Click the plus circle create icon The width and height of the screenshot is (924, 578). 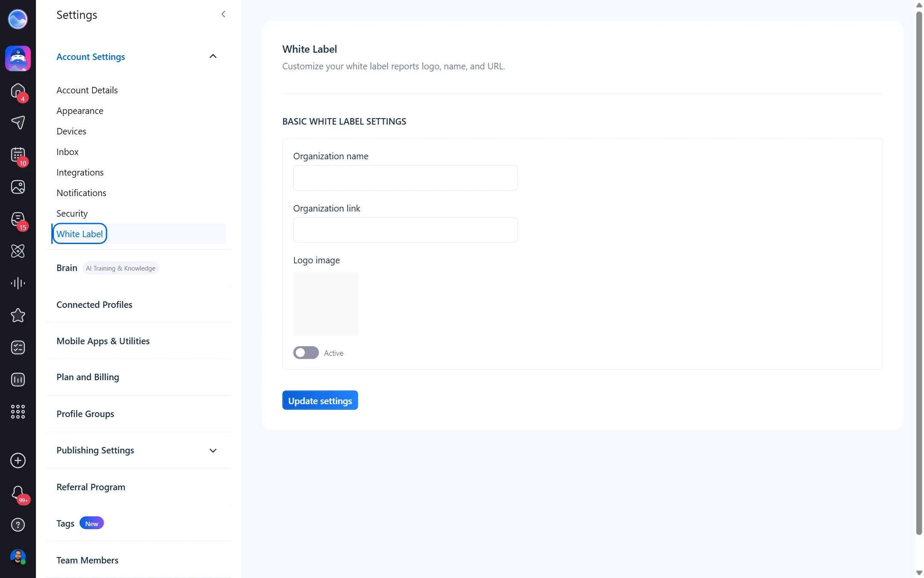(x=18, y=461)
